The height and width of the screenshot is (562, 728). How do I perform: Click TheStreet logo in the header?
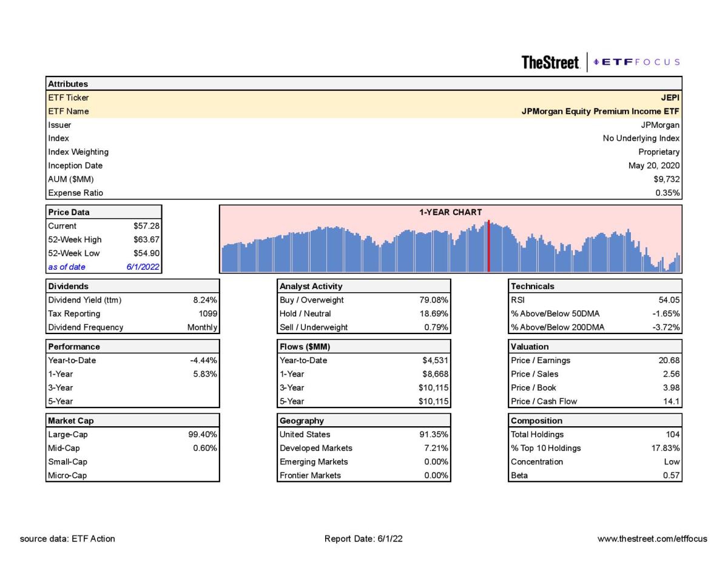coord(550,62)
